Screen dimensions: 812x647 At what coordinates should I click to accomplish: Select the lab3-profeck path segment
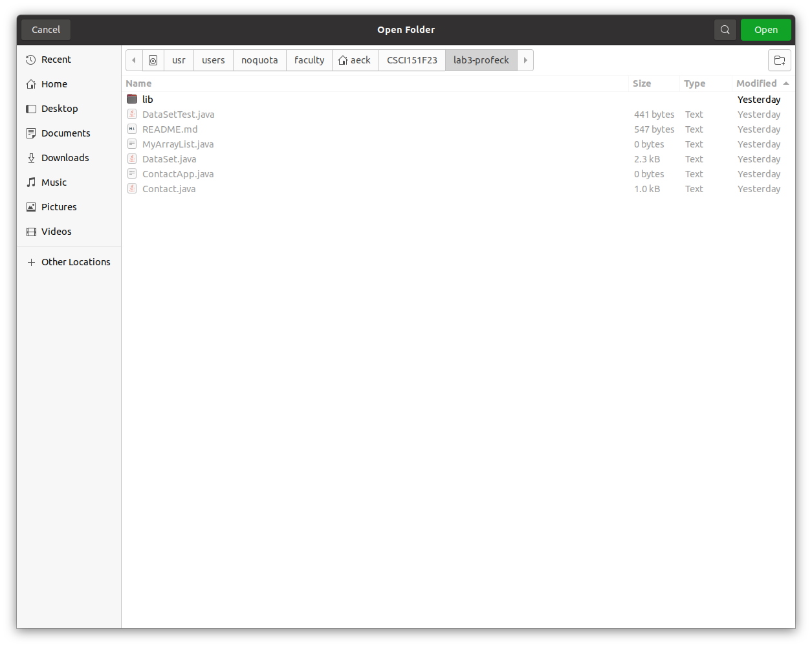pyautogui.click(x=481, y=60)
